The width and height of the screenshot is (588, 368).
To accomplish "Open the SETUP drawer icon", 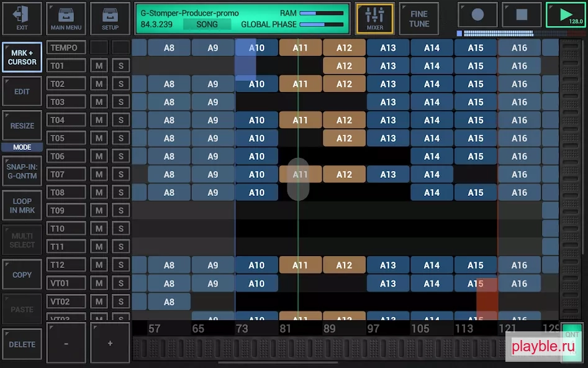I will pyautogui.click(x=110, y=19).
